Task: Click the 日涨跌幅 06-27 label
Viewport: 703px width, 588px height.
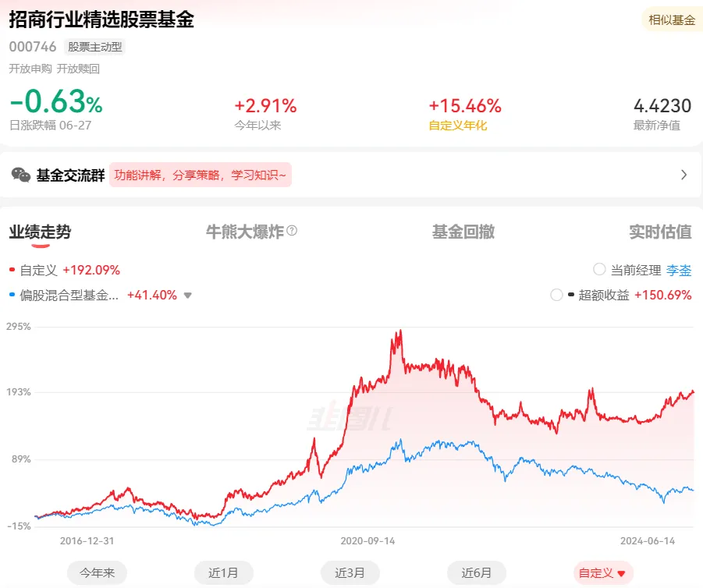Action: [x=50, y=126]
